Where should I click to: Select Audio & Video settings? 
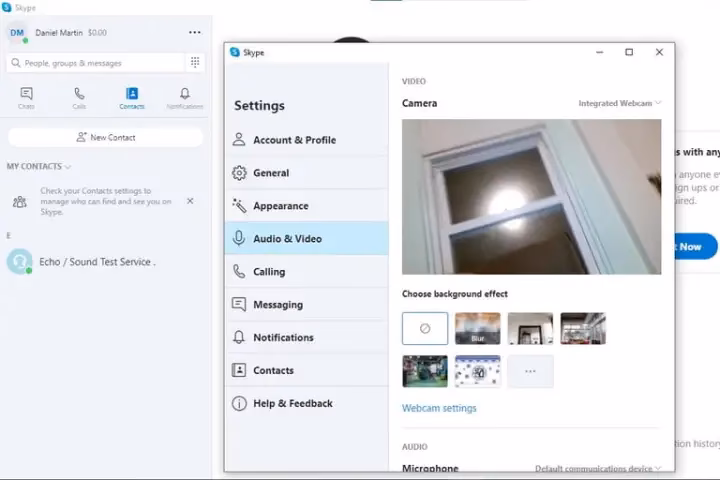click(307, 238)
